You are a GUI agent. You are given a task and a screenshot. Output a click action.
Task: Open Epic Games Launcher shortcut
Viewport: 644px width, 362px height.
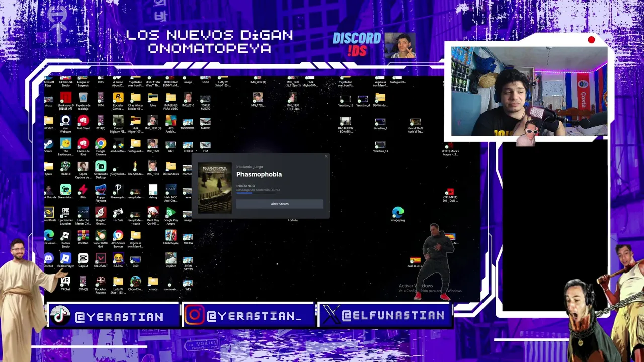point(65,212)
